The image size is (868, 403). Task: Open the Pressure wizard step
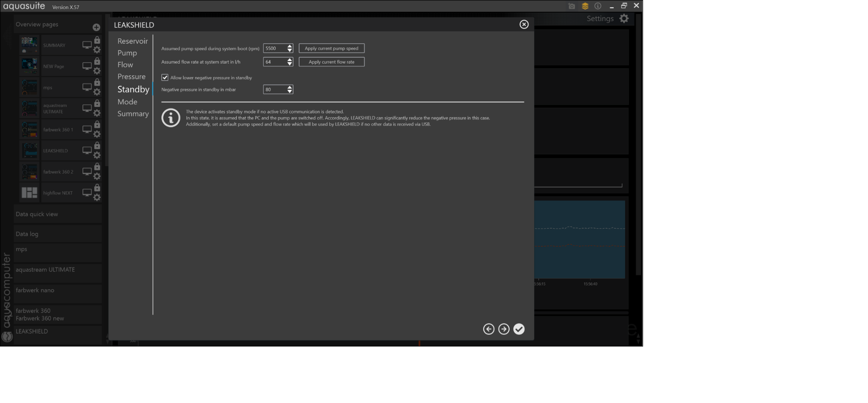click(x=131, y=77)
